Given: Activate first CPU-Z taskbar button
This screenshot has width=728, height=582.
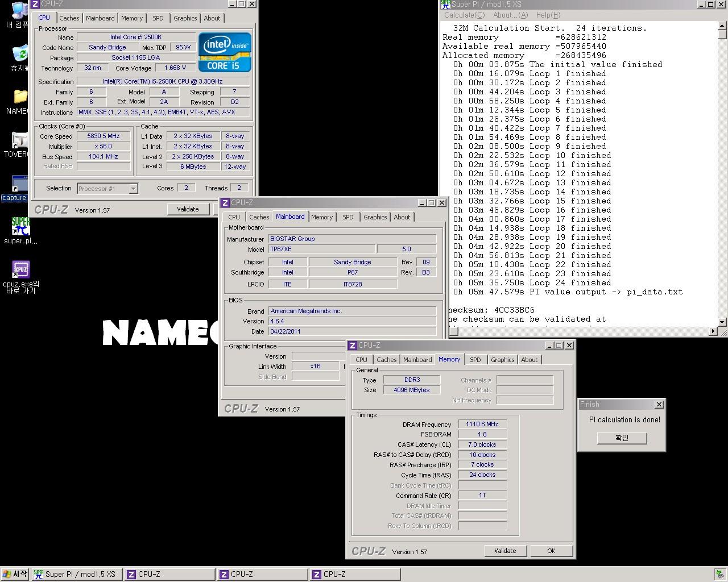Looking at the screenshot, I should pyautogui.click(x=169, y=574).
